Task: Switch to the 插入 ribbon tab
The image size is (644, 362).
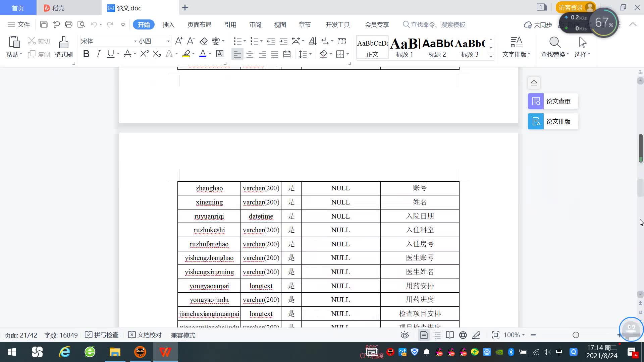Action: point(168,24)
